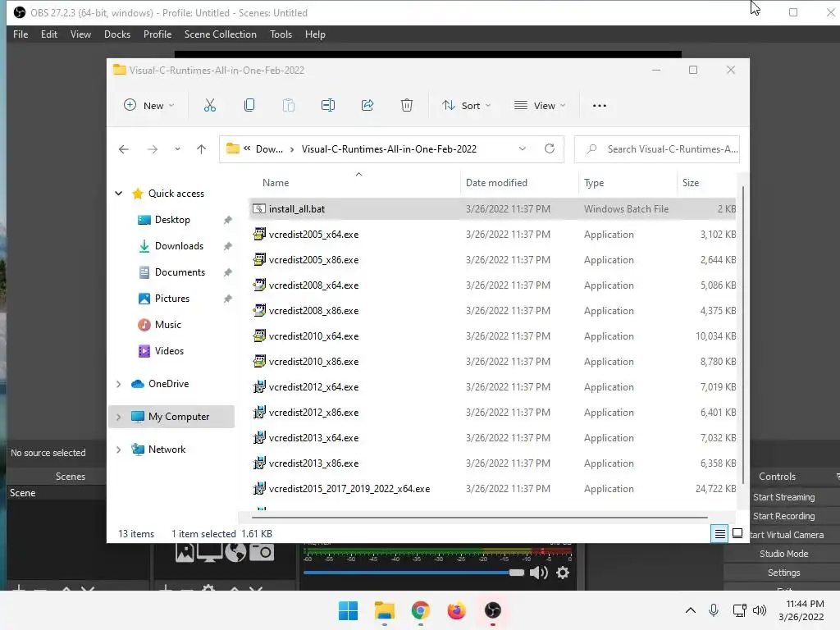Click the microphone tray icon
The image size is (840, 630).
click(714, 610)
